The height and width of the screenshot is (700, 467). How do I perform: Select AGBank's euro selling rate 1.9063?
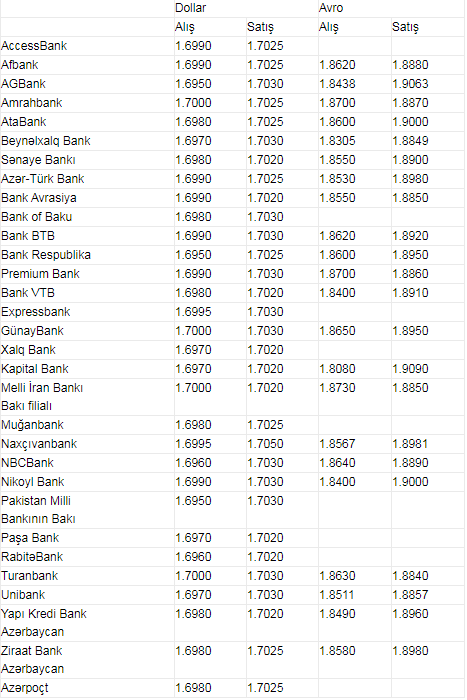tap(410, 84)
